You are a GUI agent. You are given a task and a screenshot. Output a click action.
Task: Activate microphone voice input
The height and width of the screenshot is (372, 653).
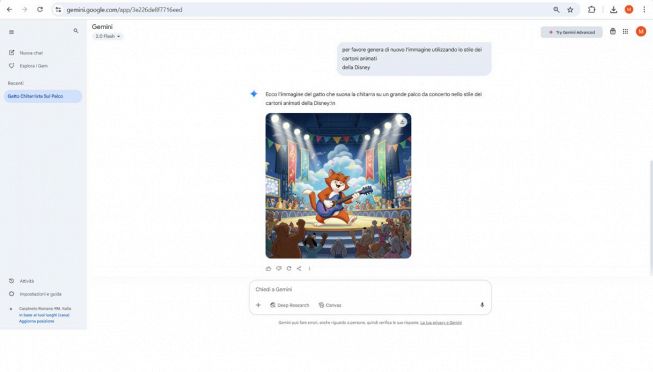tap(482, 305)
